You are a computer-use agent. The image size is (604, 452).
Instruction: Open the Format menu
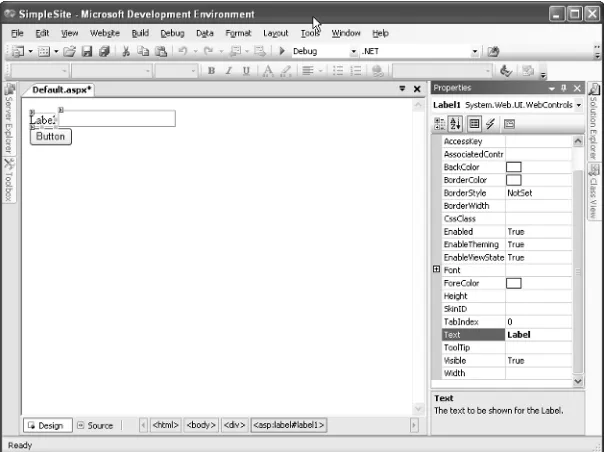click(238, 34)
